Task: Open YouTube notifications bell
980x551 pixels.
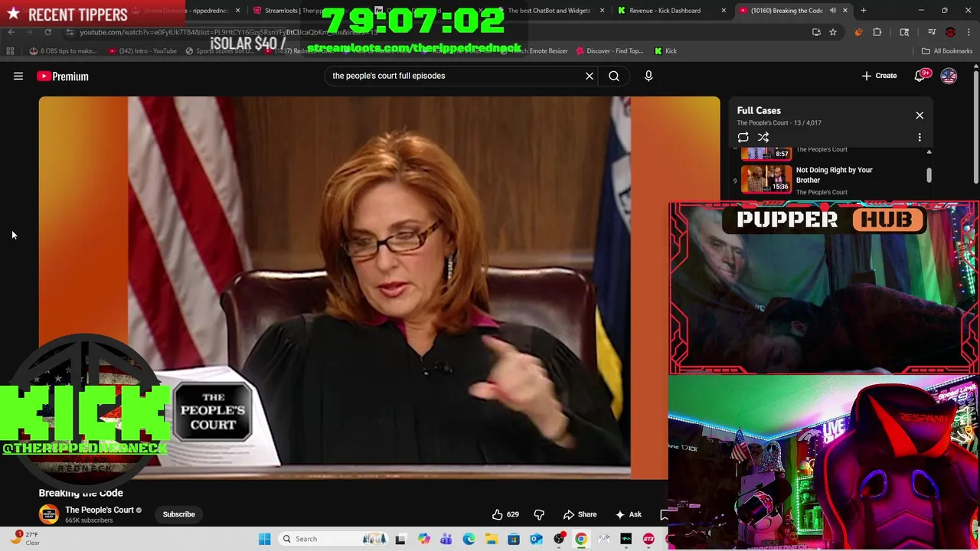Action: click(x=920, y=76)
